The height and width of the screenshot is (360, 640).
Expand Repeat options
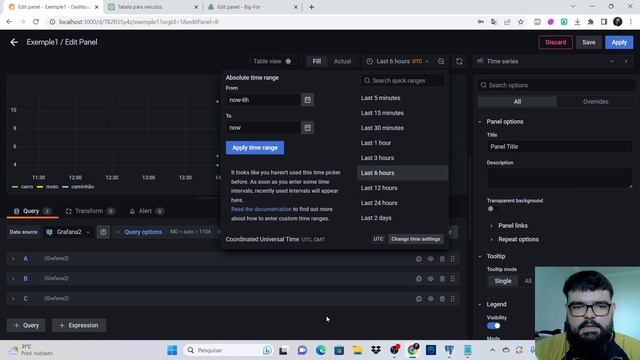click(518, 239)
